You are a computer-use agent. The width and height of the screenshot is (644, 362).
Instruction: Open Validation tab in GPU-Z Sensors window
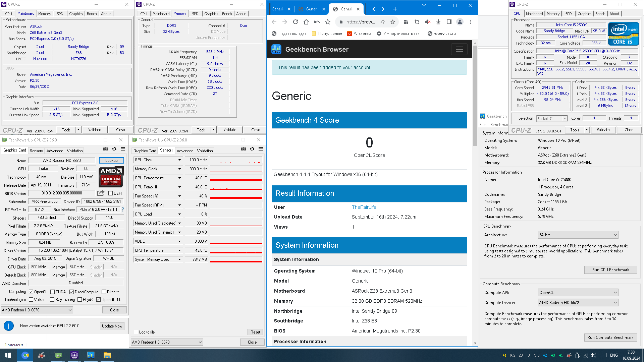click(x=205, y=151)
